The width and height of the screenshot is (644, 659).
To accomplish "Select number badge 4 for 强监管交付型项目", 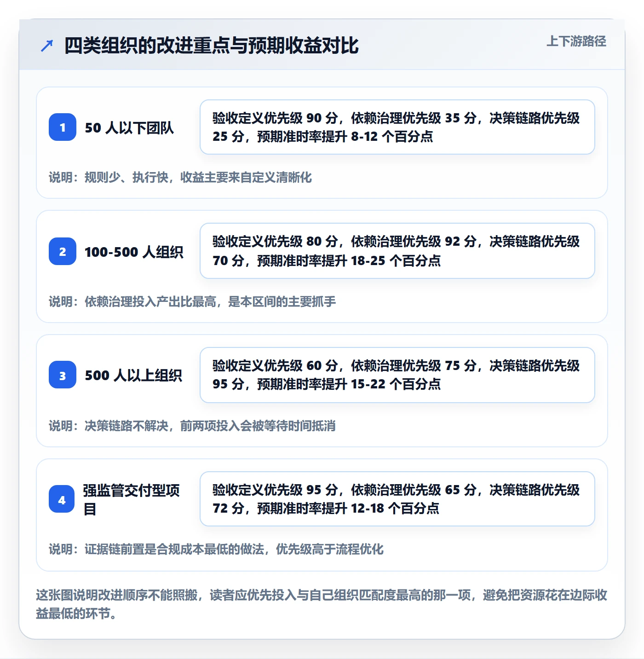I will point(62,499).
